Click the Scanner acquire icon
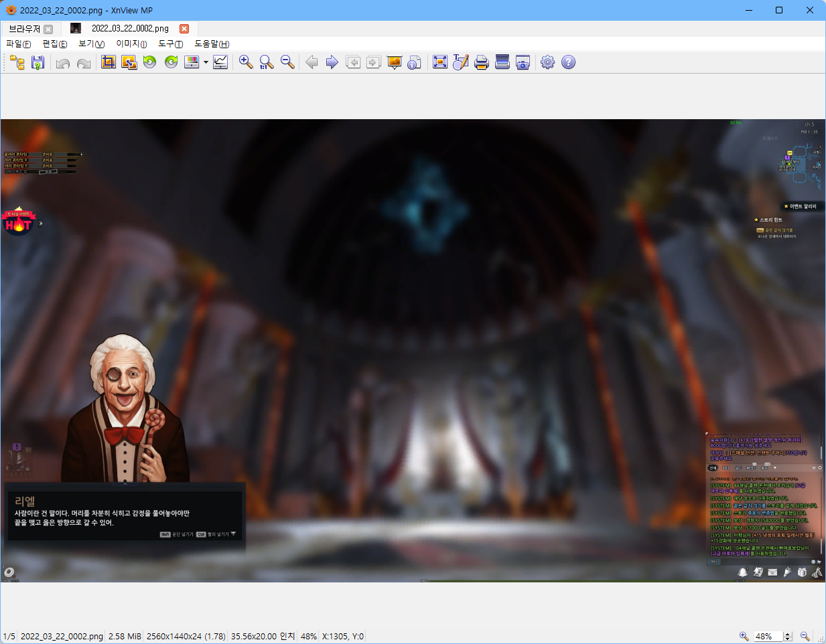The width and height of the screenshot is (826, 644). tap(502, 62)
